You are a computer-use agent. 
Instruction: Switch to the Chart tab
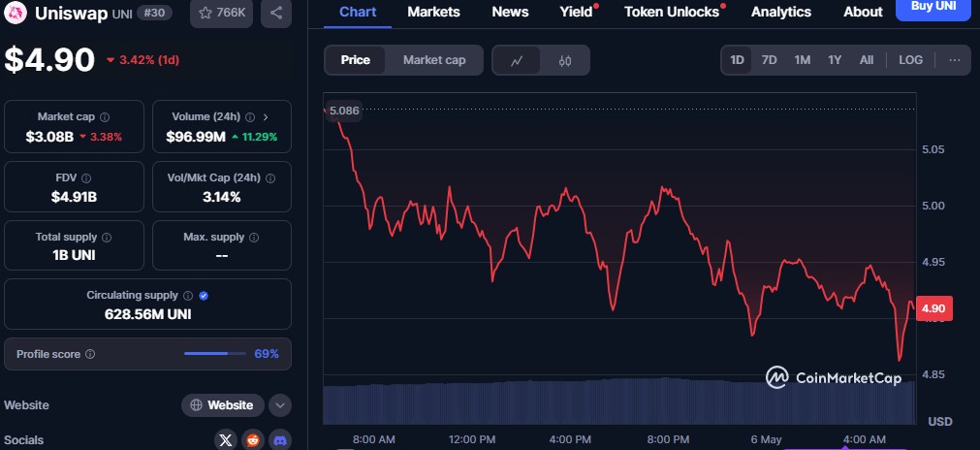pyautogui.click(x=358, y=12)
